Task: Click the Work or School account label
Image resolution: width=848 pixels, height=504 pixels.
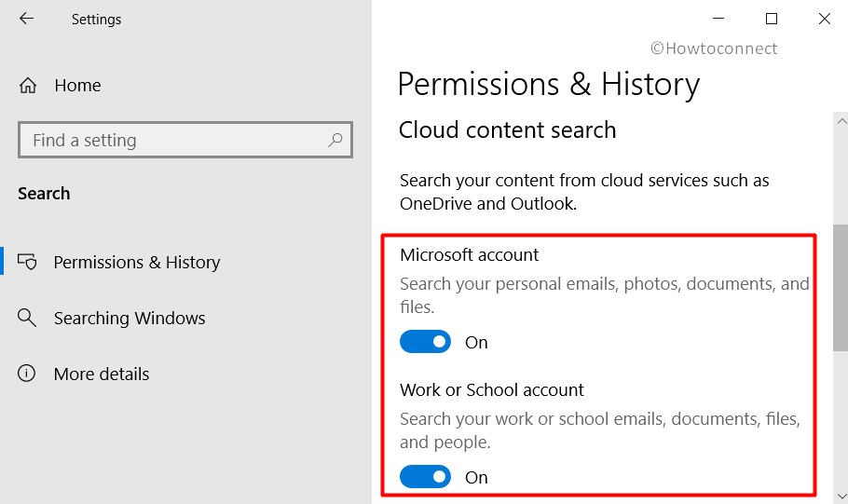Action: [492, 390]
